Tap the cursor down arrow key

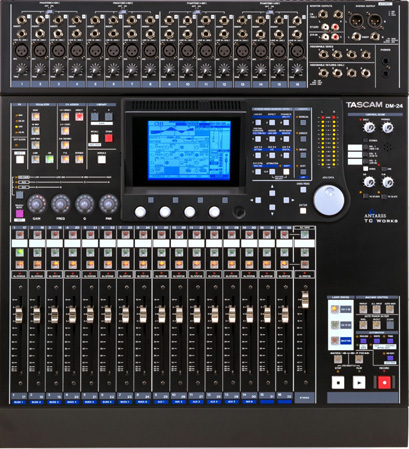pos(272,207)
